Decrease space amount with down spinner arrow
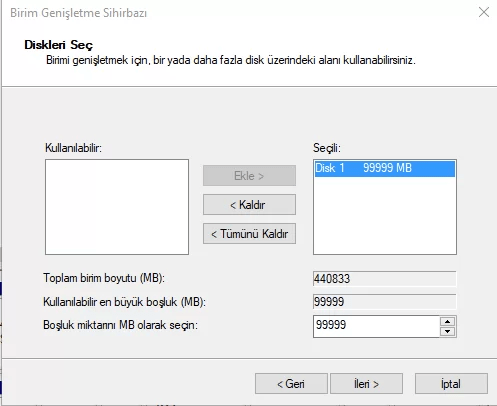The width and height of the screenshot is (497, 406). click(x=448, y=331)
